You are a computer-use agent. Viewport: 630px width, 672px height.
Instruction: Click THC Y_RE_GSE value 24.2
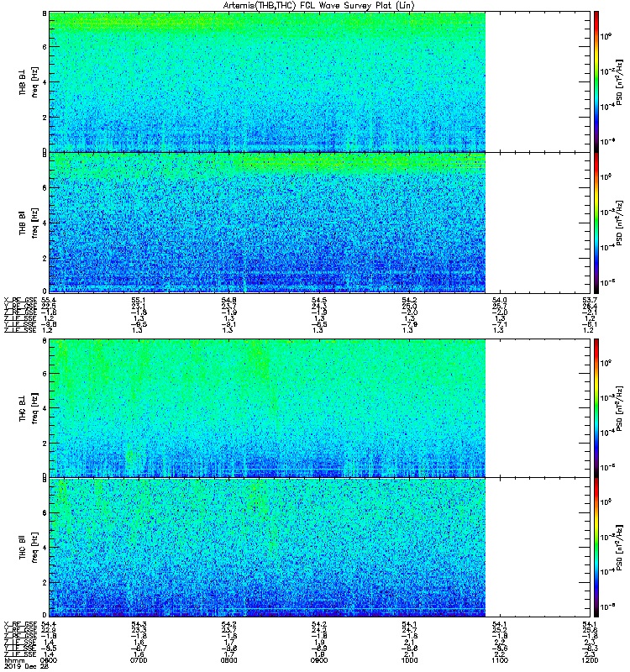319,631
